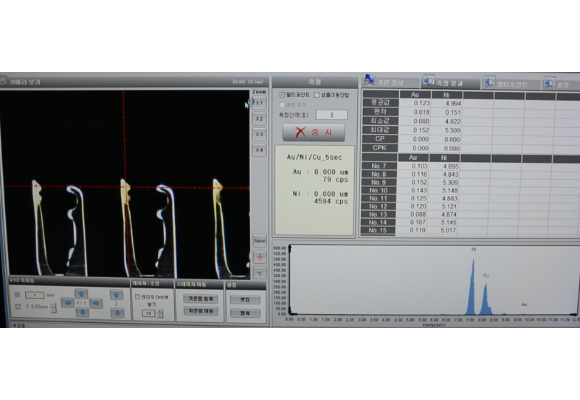
Task: Click the lower stage movement button
Action: point(200,311)
